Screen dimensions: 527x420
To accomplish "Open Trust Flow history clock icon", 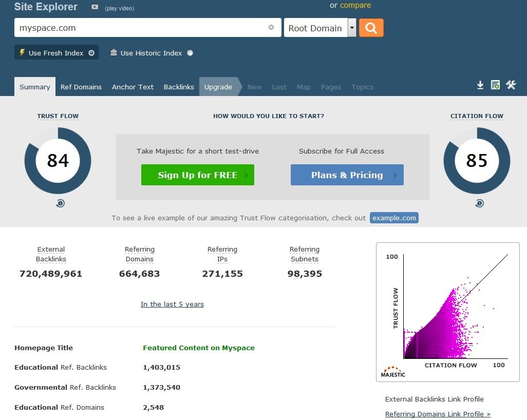I will [61, 203].
